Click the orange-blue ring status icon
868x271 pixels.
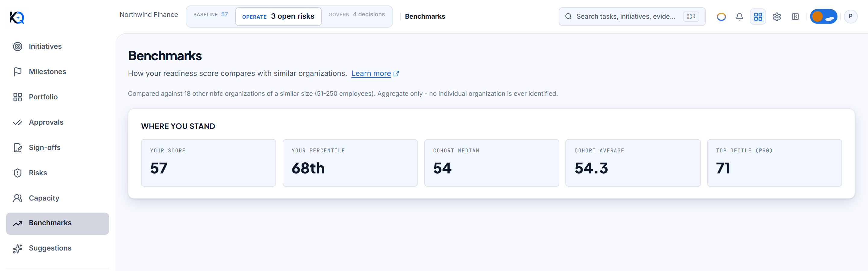tap(721, 17)
